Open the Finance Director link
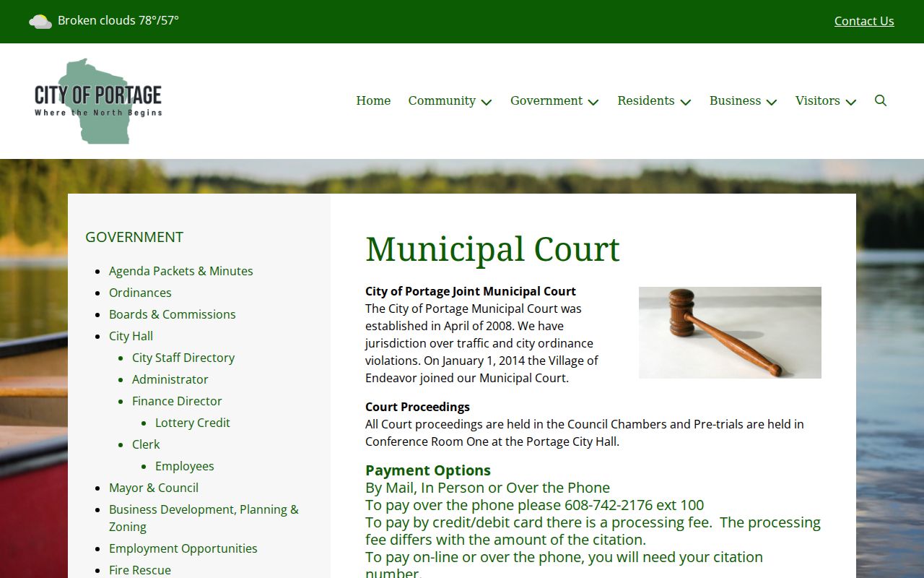 [x=177, y=401]
